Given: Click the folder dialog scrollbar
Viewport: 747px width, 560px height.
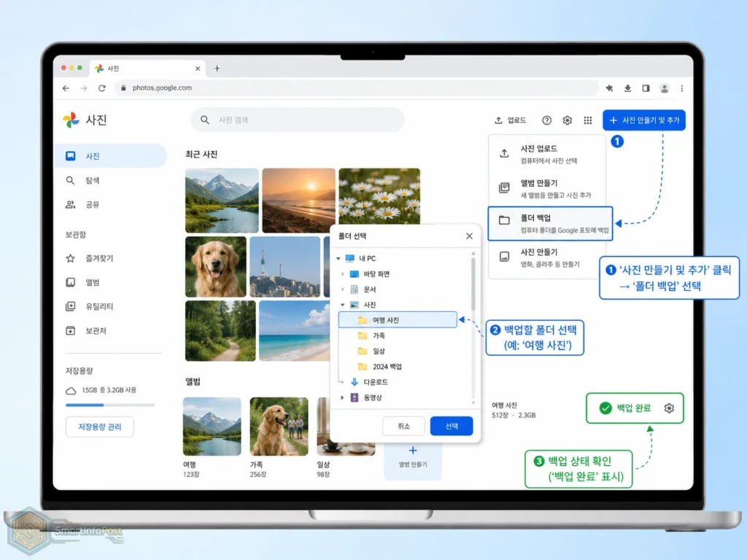Looking at the screenshot, I should click(473, 284).
